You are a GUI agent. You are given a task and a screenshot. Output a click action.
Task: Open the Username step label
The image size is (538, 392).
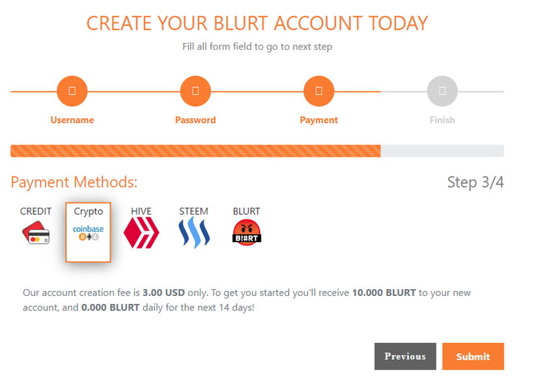72,120
